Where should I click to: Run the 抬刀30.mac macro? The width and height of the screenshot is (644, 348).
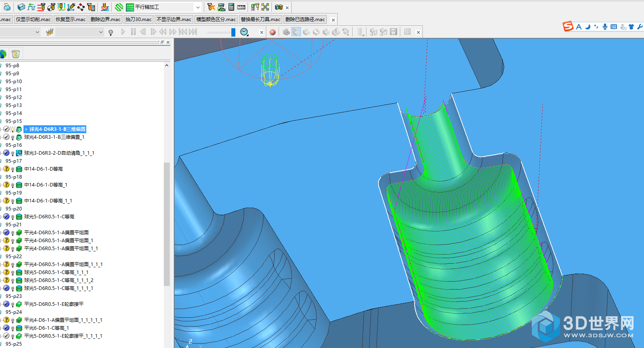coord(138,19)
